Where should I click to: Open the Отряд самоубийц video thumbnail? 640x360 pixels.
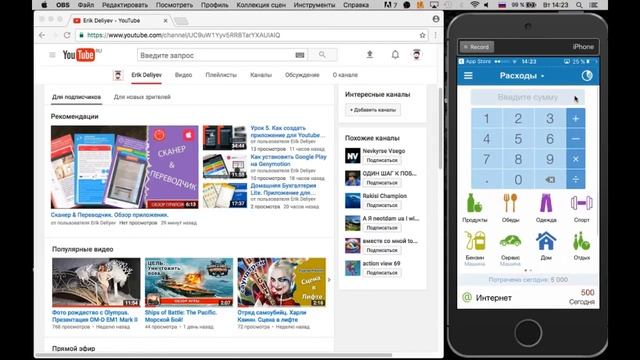pos(282,282)
